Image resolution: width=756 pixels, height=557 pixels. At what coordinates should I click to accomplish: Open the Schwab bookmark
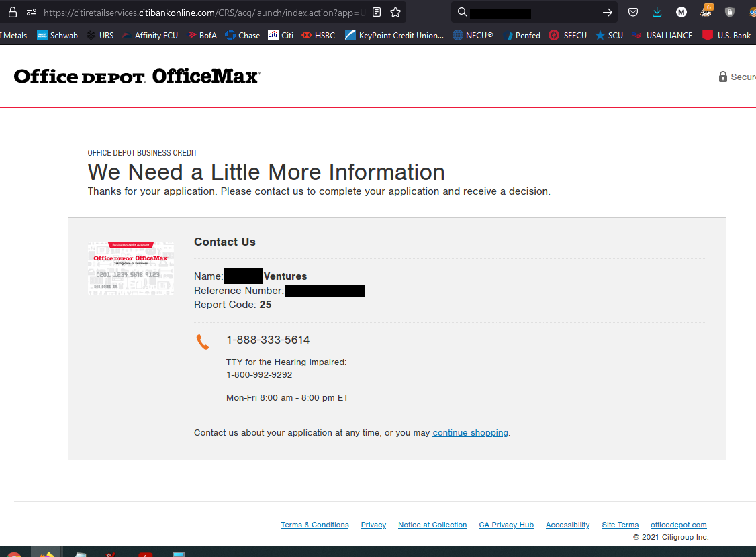tap(57, 35)
